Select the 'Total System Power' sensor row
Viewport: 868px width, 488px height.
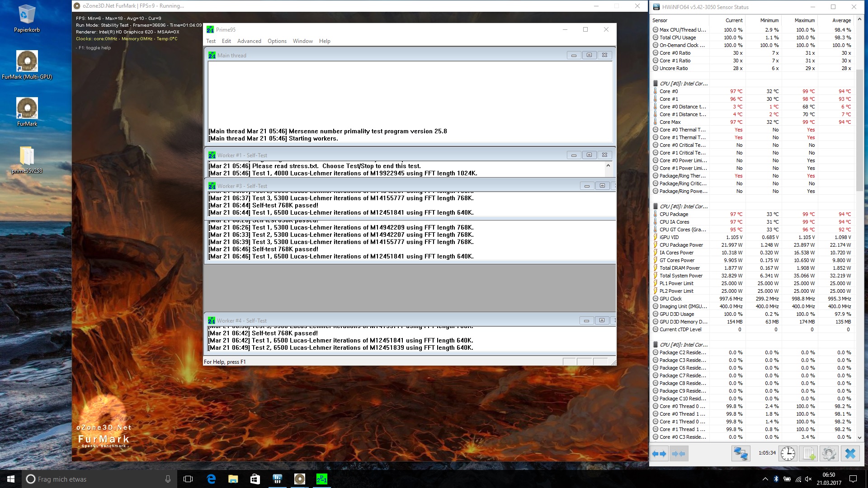752,276
